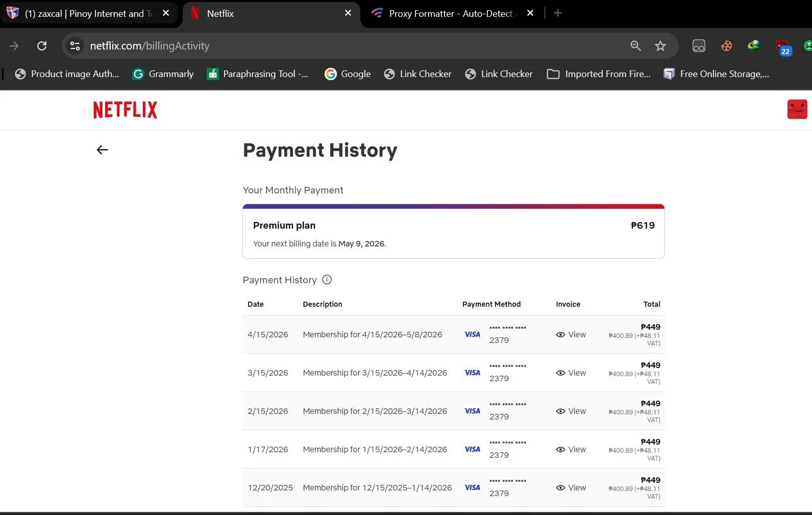Switch to the zaxcal Pinoy Internet tab
The height and width of the screenshot is (515, 812).
(88, 13)
